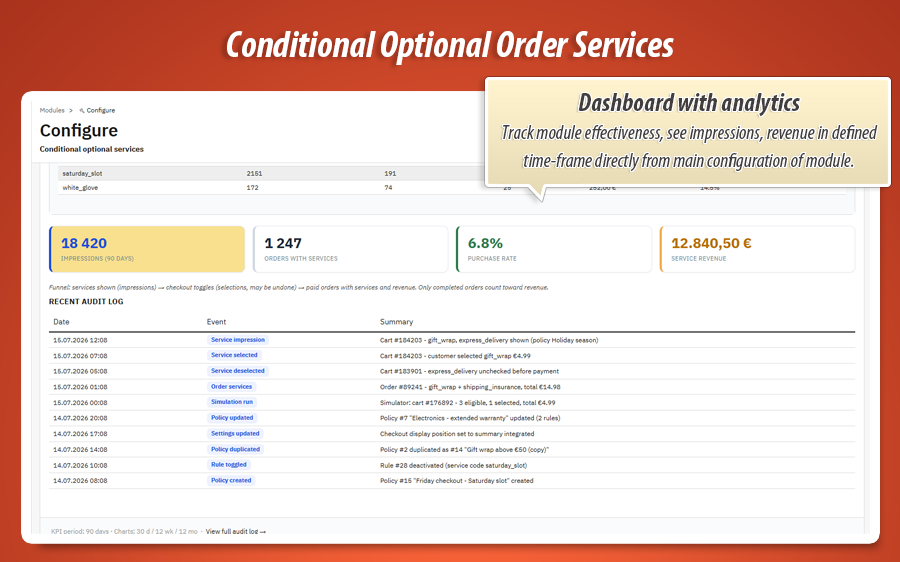The height and width of the screenshot is (562, 900).
Task: Click summary about Policy #7 Electronics warranty
Action: pos(470,418)
